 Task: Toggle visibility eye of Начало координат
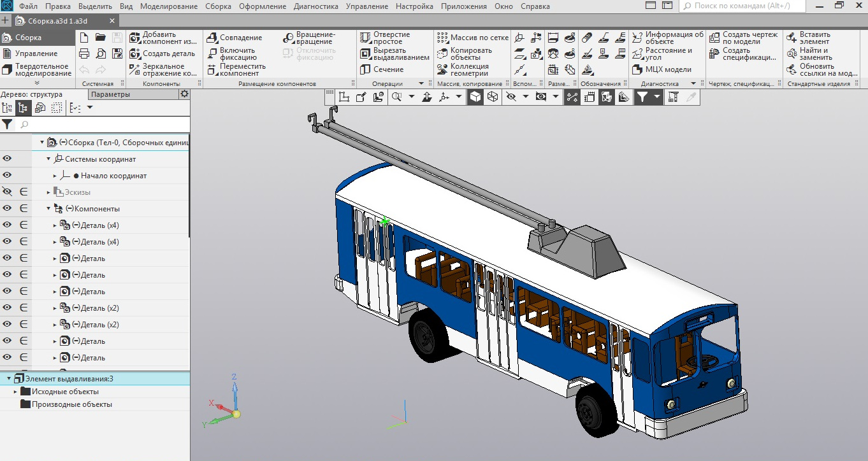pos(8,176)
